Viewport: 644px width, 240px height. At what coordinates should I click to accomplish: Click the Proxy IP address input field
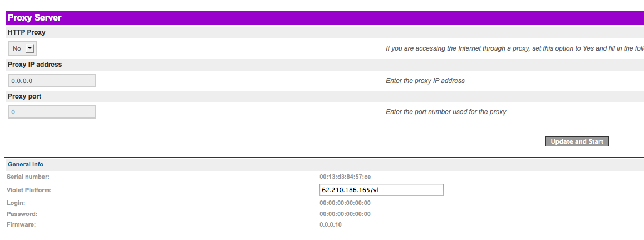click(x=52, y=81)
